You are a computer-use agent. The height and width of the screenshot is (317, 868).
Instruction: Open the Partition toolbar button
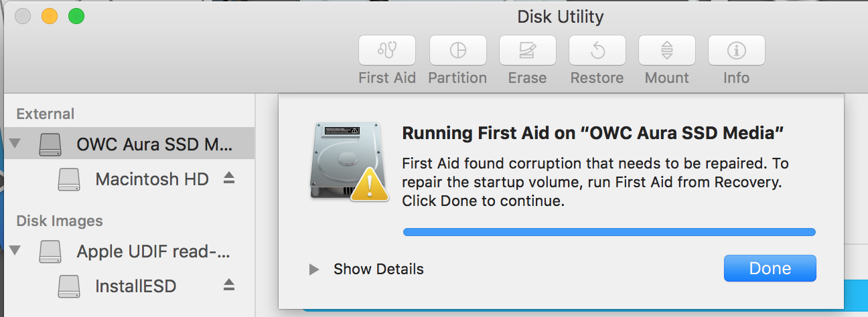(x=457, y=50)
